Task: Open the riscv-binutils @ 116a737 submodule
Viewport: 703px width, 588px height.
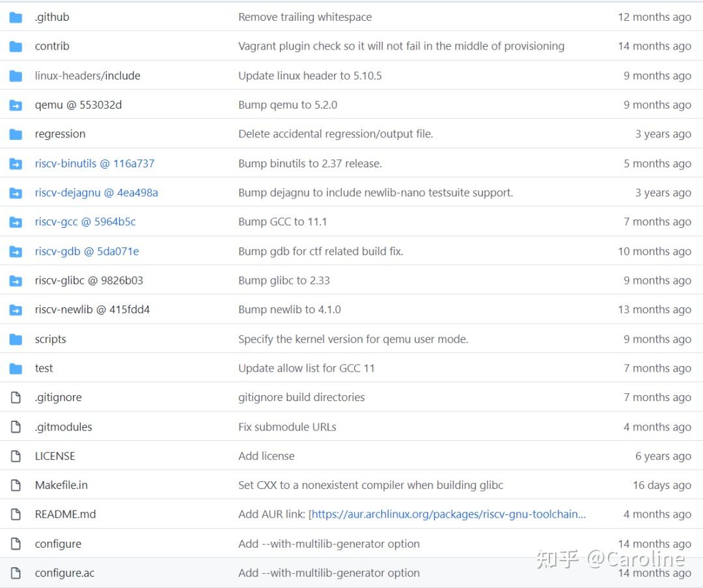Action: tap(94, 163)
